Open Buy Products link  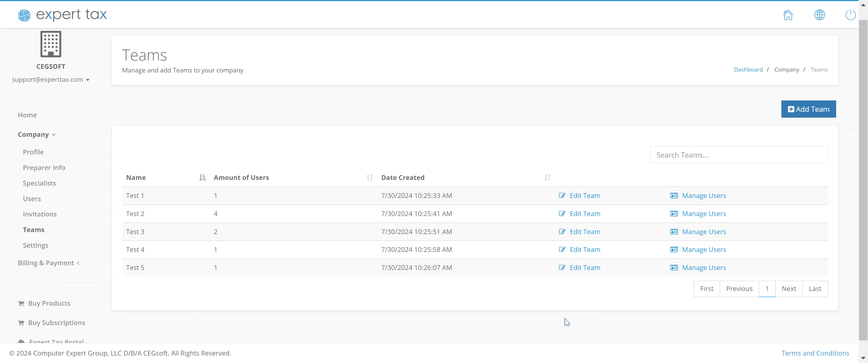tap(49, 303)
